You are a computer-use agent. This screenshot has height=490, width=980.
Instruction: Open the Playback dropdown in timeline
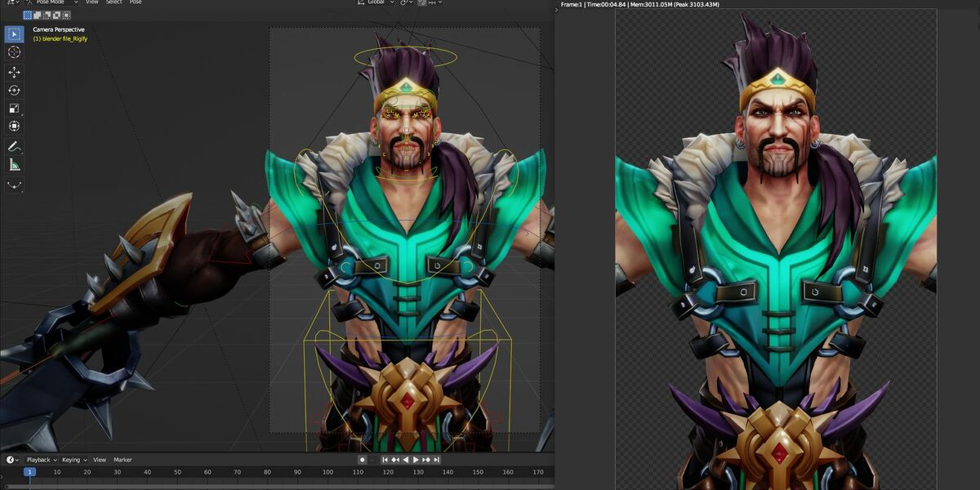[41, 460]
